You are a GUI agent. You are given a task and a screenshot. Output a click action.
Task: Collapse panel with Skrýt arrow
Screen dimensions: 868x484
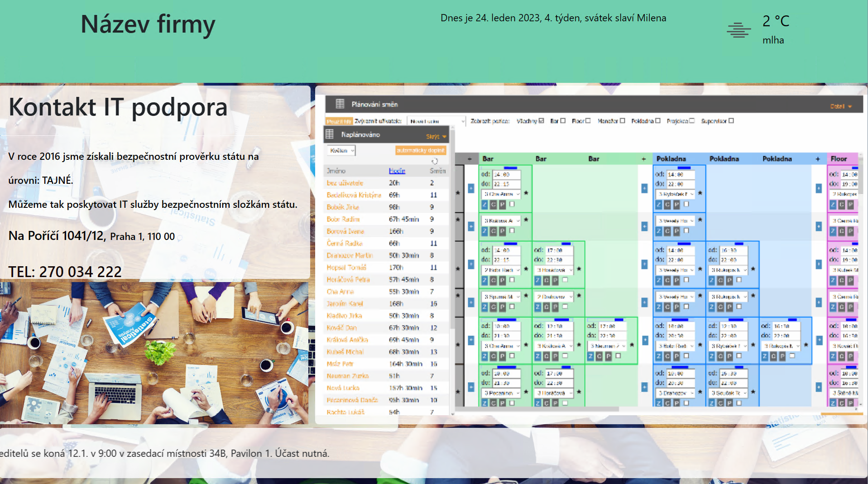436,136
